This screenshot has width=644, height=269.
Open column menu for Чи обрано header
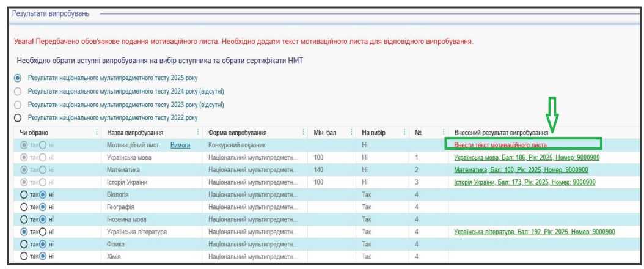(x=97, y=132)
